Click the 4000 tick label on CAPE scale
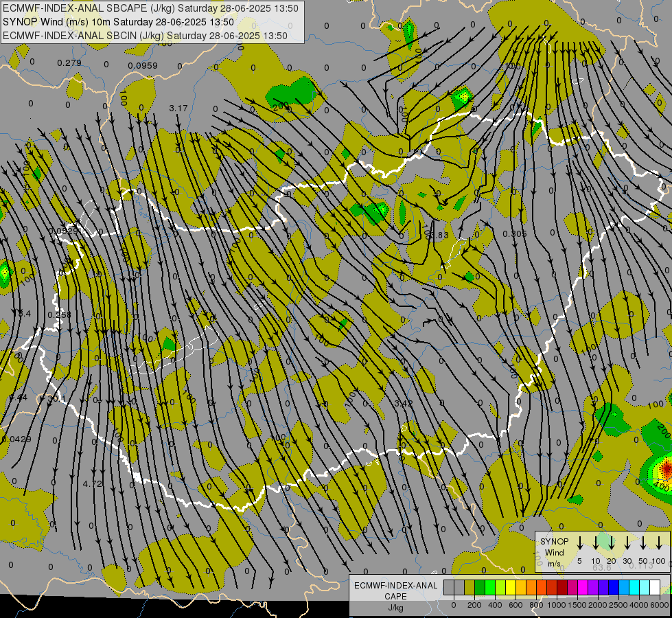This screenshot has width=672, height=618. (x=639, y=605)
